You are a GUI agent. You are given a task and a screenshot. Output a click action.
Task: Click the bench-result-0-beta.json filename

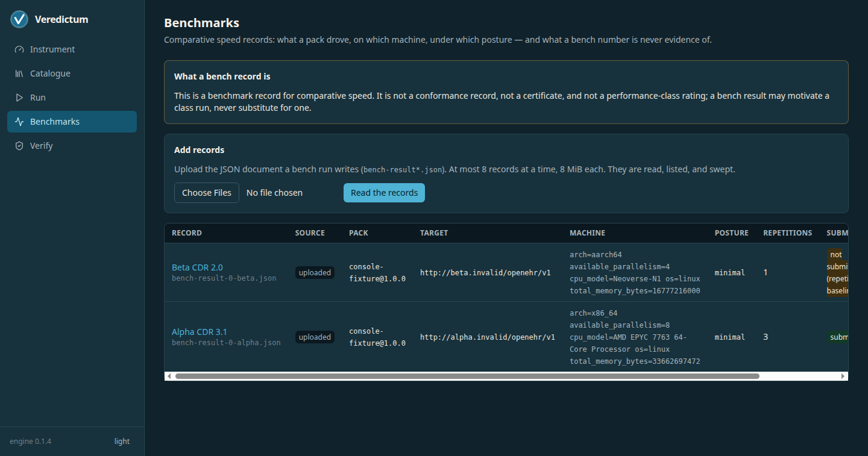pos(224,278)
